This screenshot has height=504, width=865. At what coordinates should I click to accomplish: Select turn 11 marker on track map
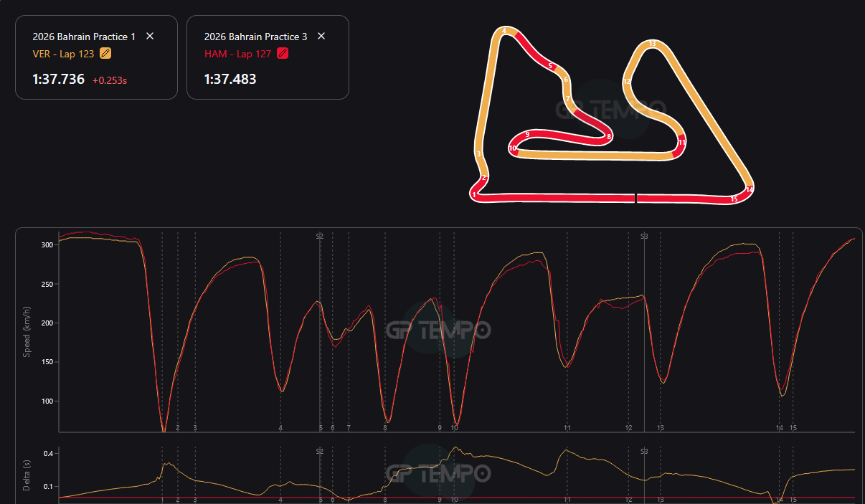(681, 143)
